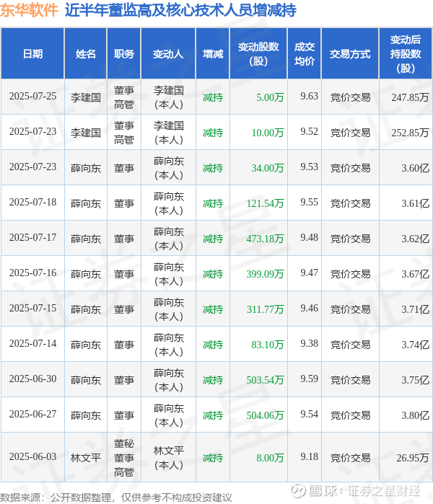Select the date 2025-06-03
Screen dimensions: 433x504
click(x=32, y=457)
